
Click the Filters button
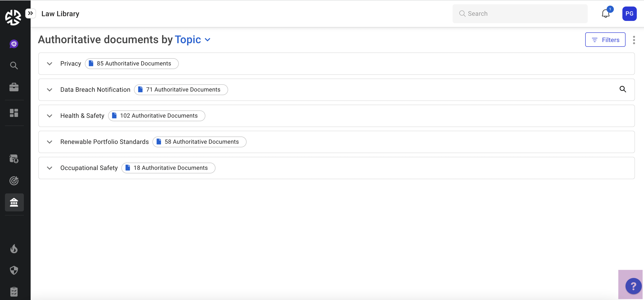tap(605, 40)
